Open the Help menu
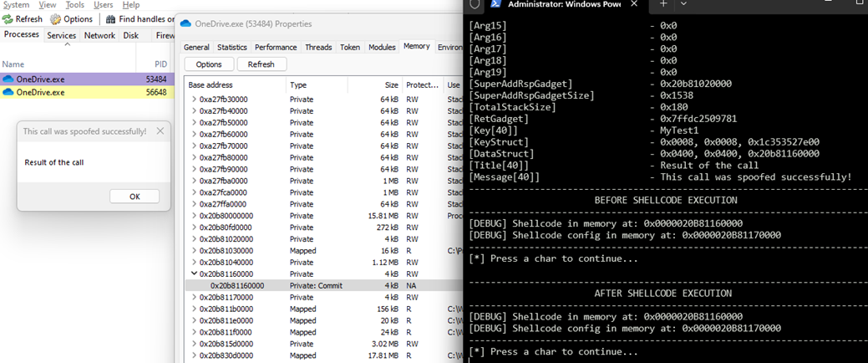The image size is (868, 363). click(x=130, y=4)
